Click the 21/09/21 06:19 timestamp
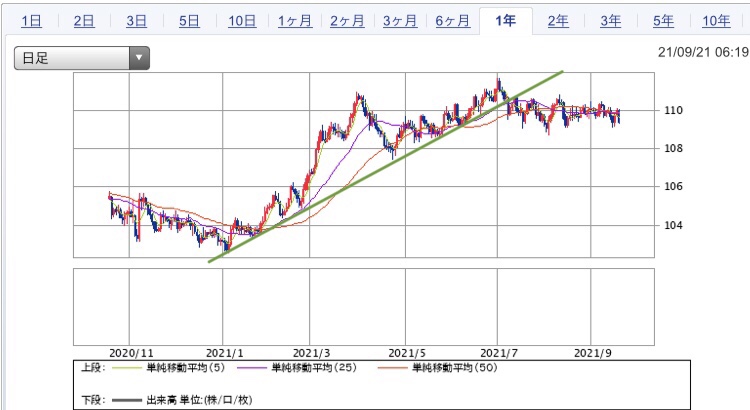The height and width of the screenshot is (410, 750). click(x=703, y=52)
